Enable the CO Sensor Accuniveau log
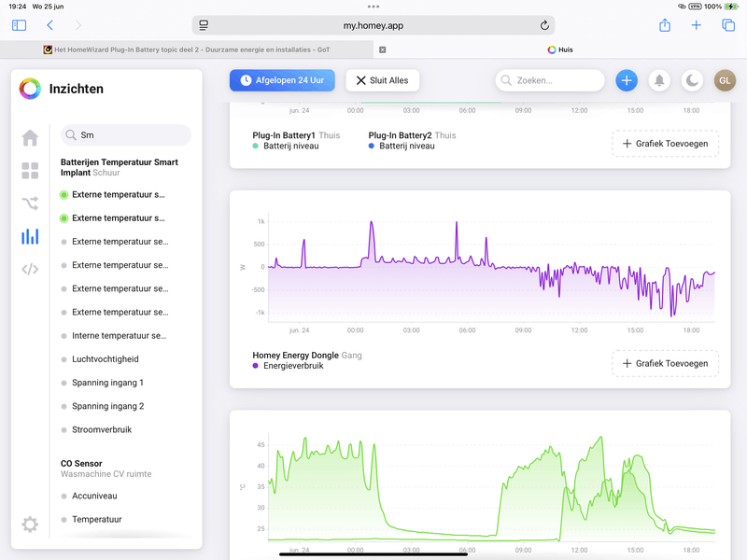Viewport: 747px width, 560px height. [90, 496]
